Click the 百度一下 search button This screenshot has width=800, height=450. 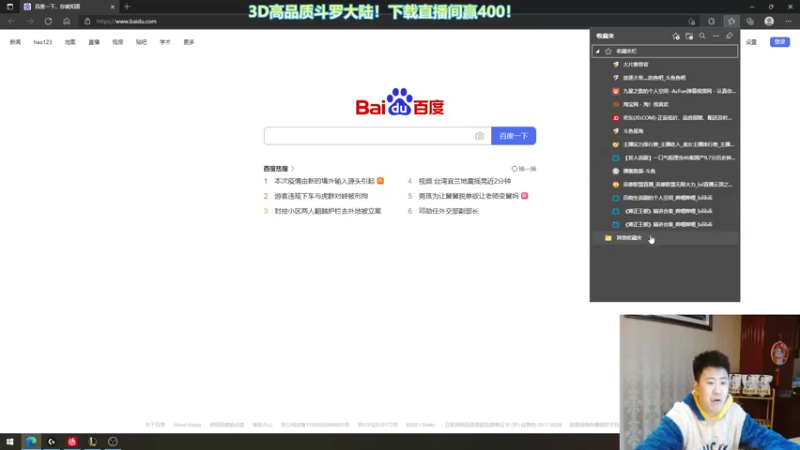point(513,136)
